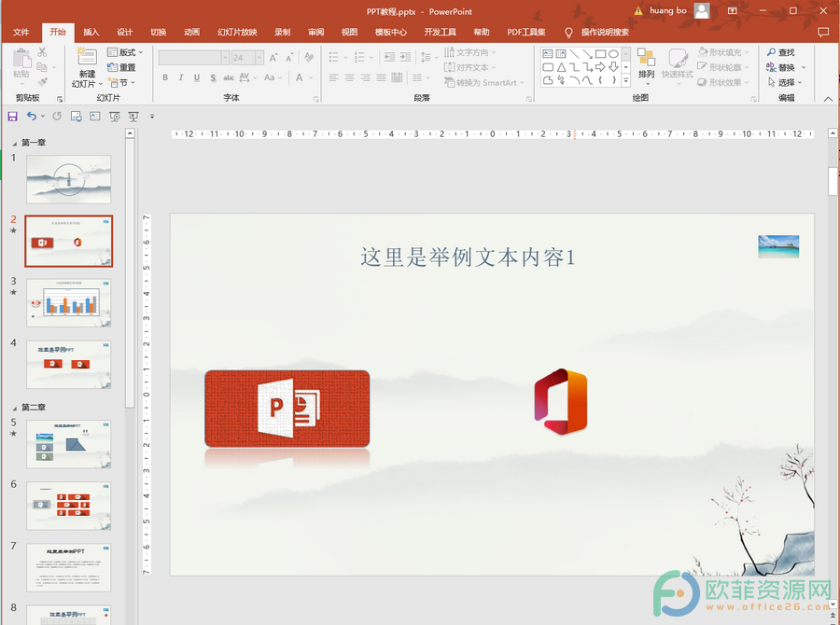
Task: Click the New Slide button
Action: [x=87, y=67]
